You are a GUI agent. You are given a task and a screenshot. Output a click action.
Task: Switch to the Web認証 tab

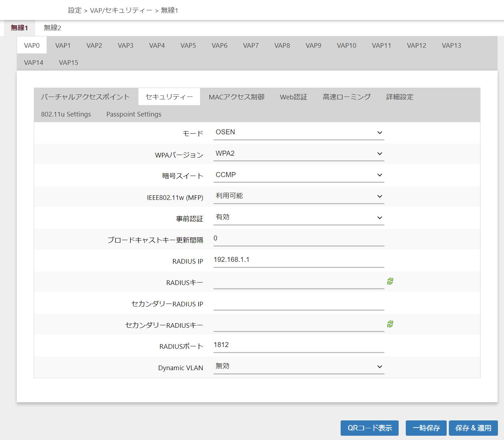click(x=293, y=97)
